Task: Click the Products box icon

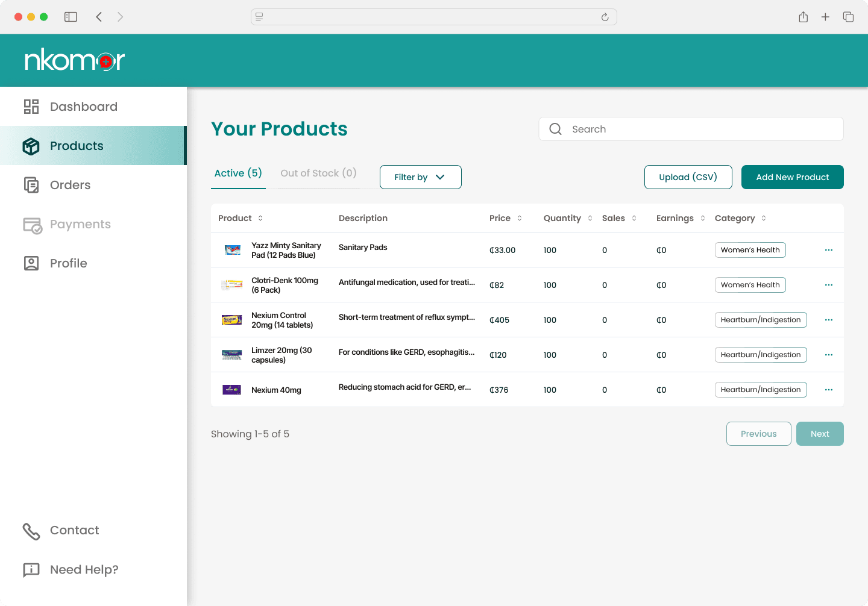Action: click(x=31, y=146)
